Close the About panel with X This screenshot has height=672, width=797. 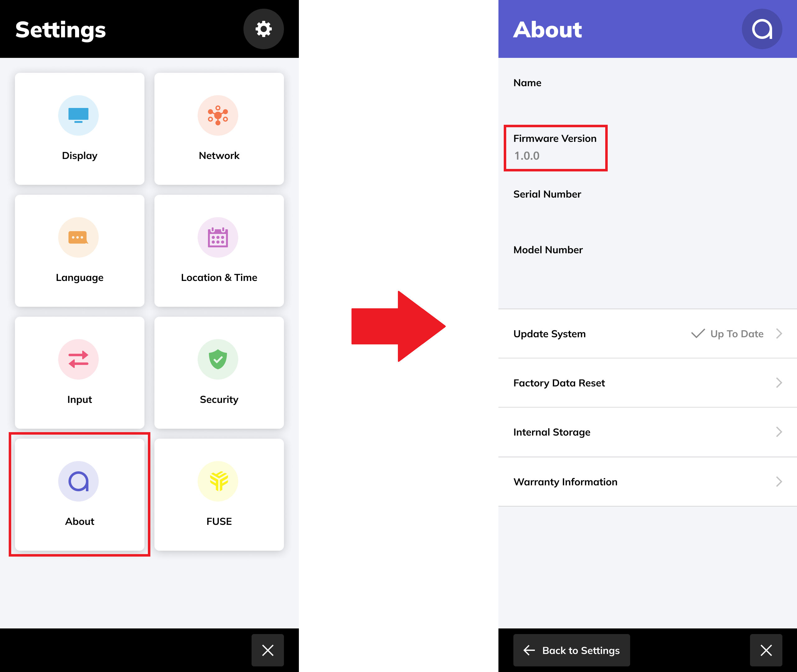[766, 650]
